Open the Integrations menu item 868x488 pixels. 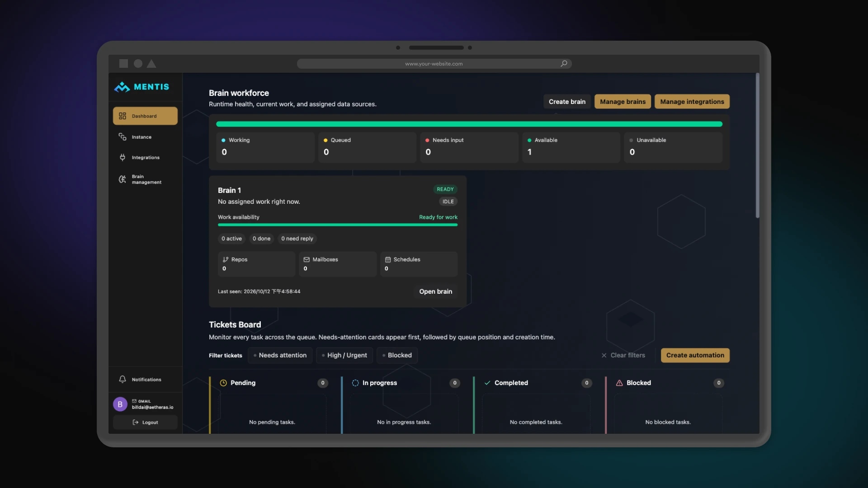[x=145, y=157]
